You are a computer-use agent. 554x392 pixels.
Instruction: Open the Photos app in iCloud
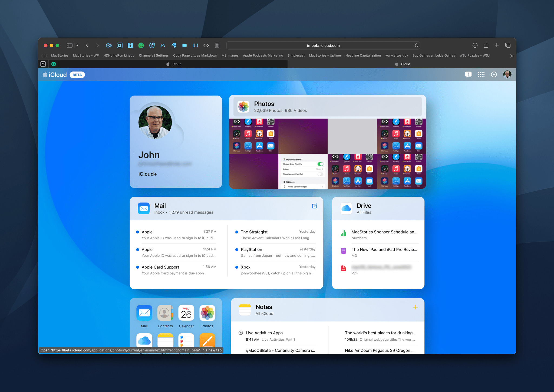tap(263, 104)
